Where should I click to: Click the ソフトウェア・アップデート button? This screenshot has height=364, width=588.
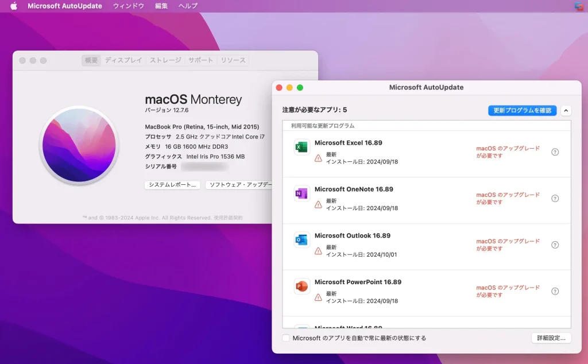pos(238,185)
